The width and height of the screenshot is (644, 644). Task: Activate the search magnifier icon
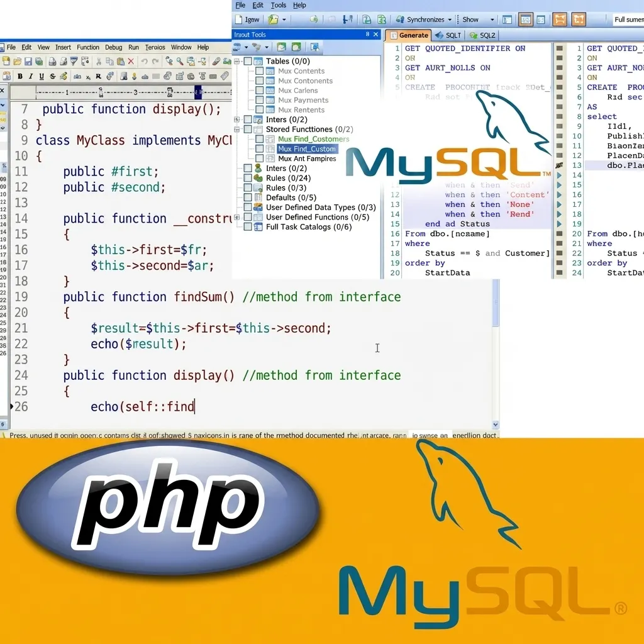(179, 61)
